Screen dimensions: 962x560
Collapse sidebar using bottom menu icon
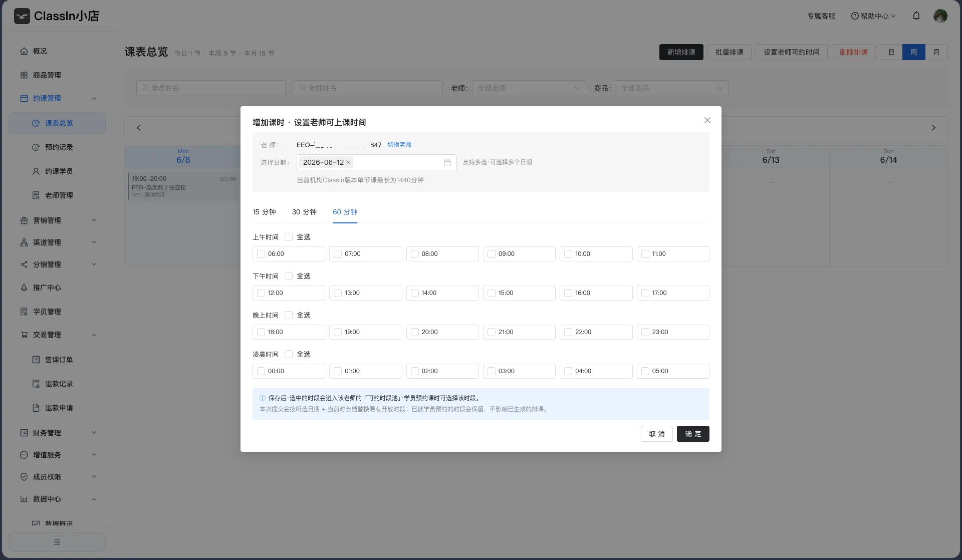pyautogui.click(x=57, y=542)
